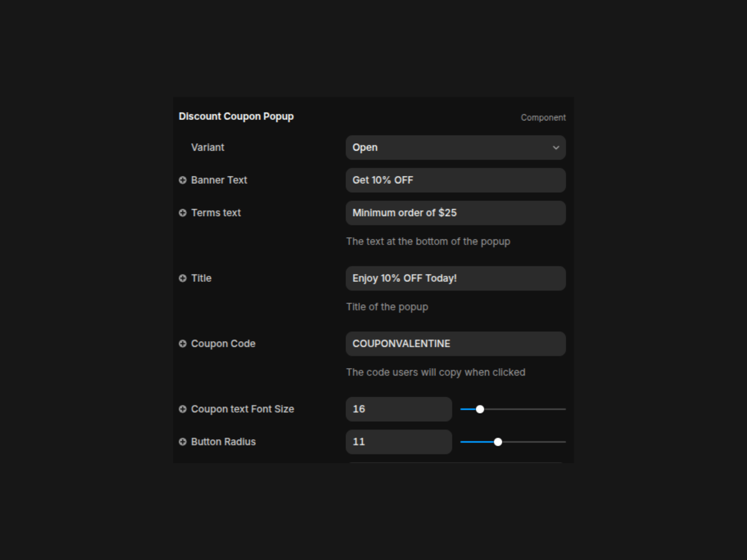Click the plus icon beside Terms text
Viewport: 747px width, 560px height.
point(183,213)
